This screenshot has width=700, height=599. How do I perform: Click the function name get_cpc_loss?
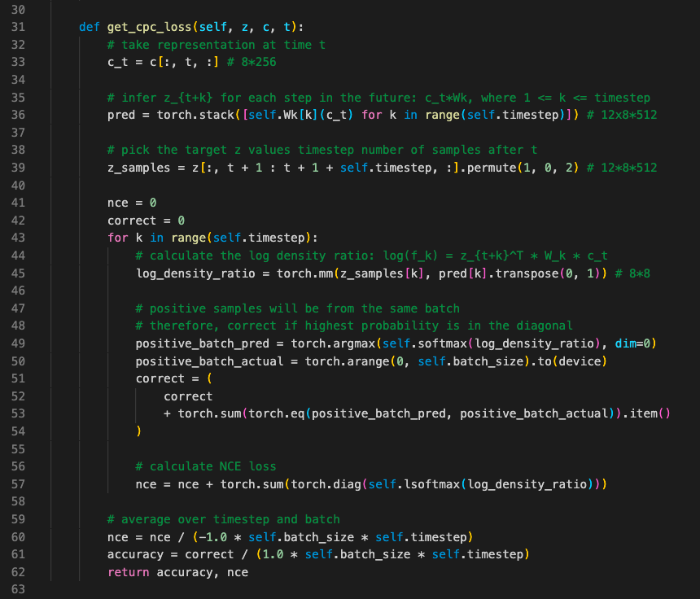149,27
